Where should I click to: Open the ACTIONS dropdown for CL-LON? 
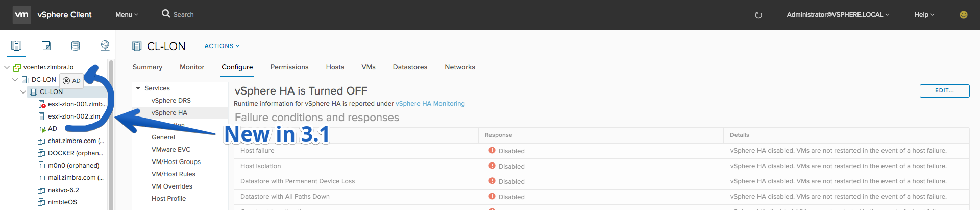(222, 46)
